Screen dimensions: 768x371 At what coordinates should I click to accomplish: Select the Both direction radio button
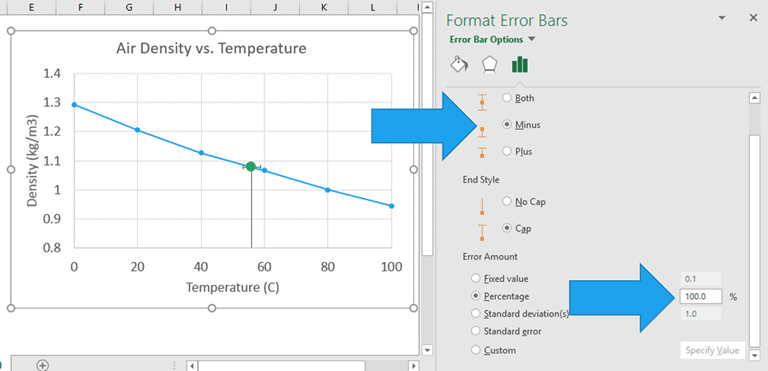tap(507, 98)
